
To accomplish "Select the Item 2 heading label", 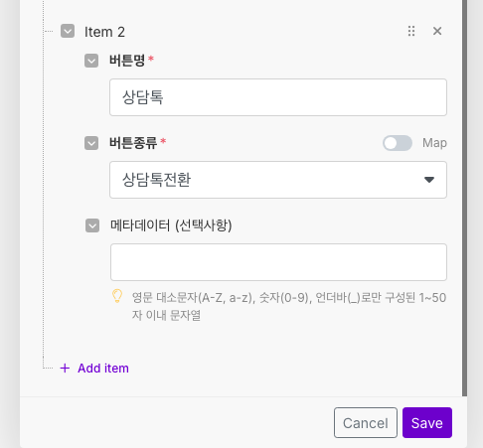I will pyautogui.click(x=104, y=32).
